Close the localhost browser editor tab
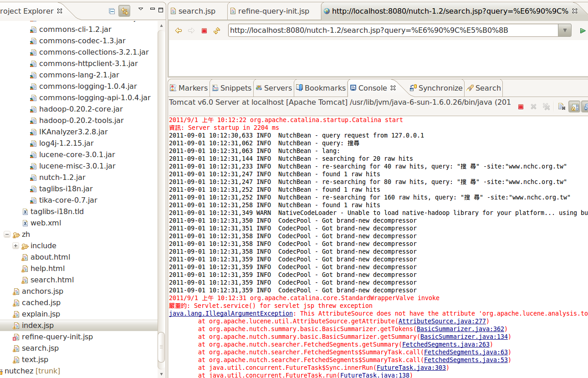 click(575, 11)
